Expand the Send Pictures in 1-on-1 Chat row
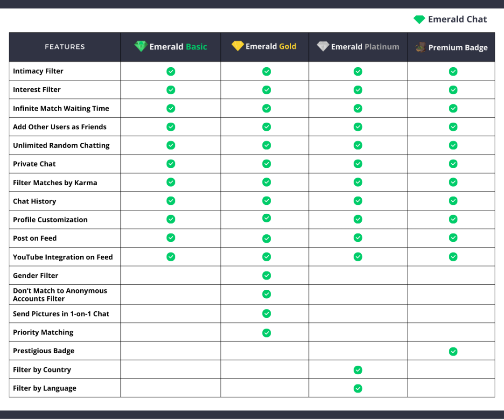504x420 pixels. click(x=62, y=314)
